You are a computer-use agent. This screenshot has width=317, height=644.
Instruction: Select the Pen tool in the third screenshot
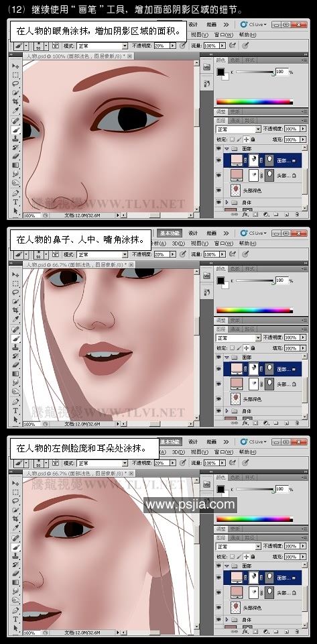pos(15,610)
